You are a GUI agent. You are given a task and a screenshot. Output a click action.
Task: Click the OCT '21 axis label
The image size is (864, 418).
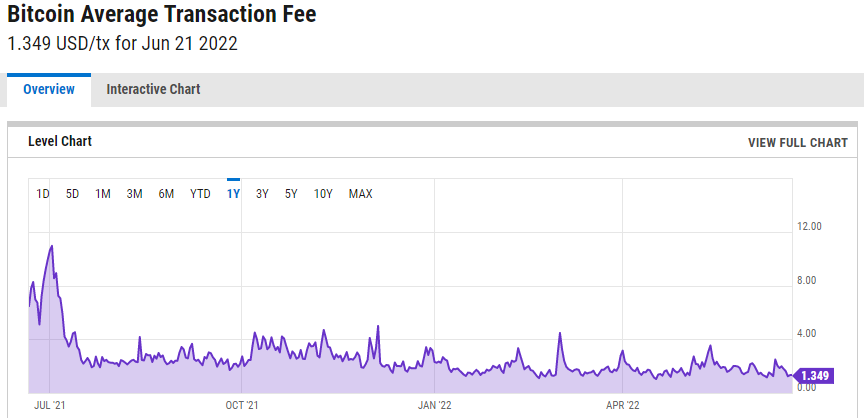point(242,406)
